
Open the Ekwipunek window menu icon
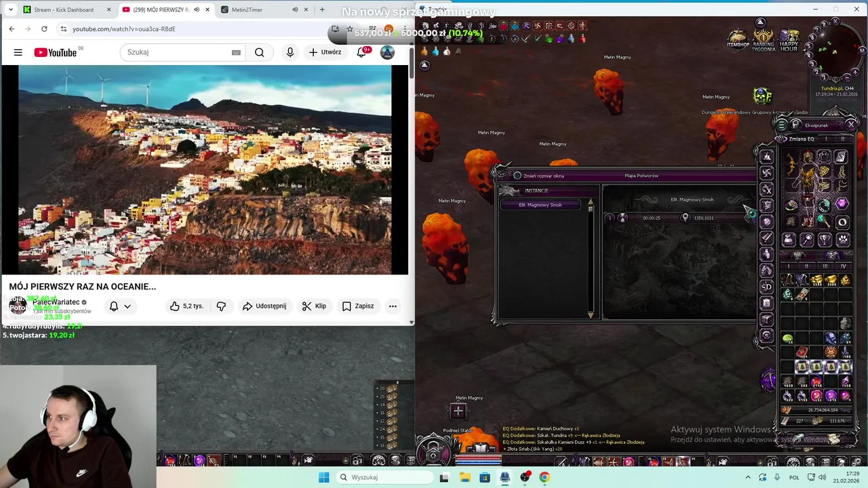781,125
